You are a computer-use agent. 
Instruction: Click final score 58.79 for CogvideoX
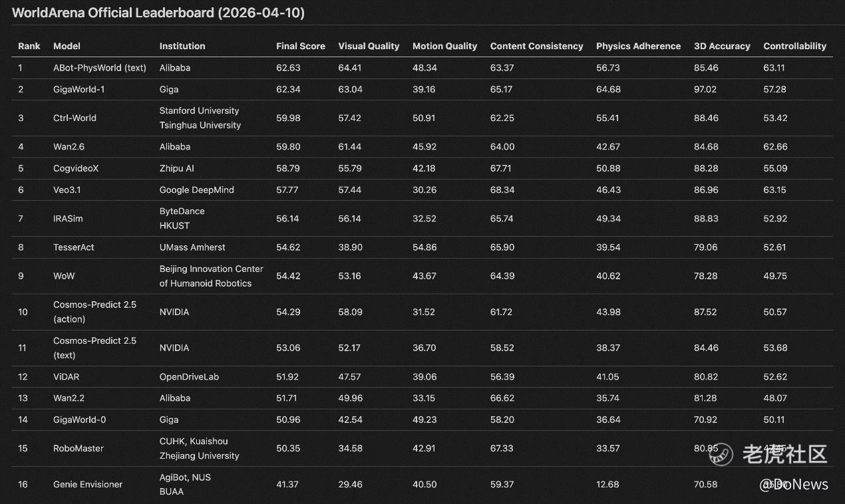tap(288, 168)
